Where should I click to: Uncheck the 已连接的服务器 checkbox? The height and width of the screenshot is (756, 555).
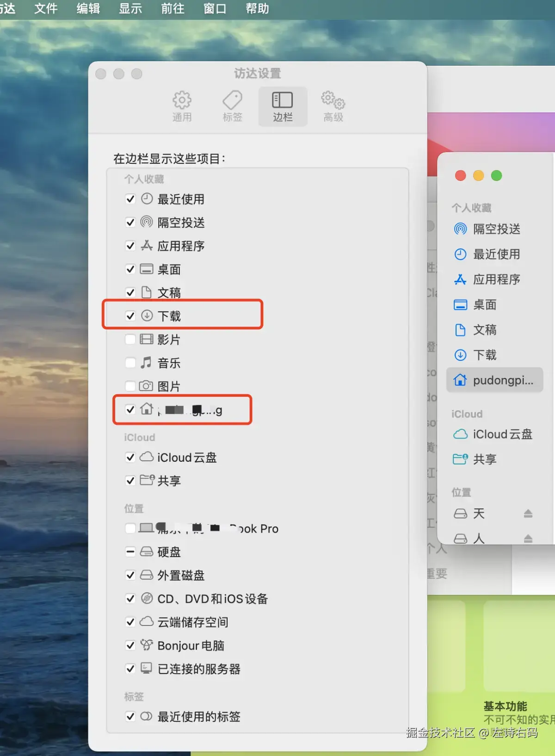click(130, 669)
